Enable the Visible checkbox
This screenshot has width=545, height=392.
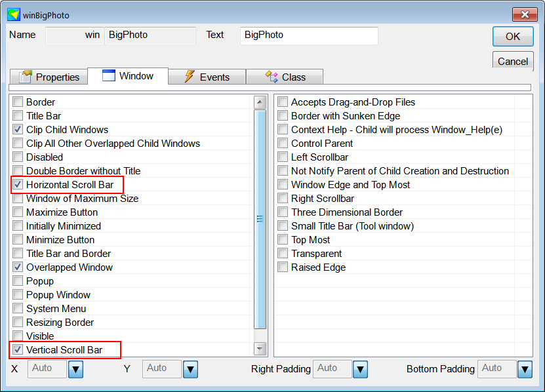(x=18, y=336)
